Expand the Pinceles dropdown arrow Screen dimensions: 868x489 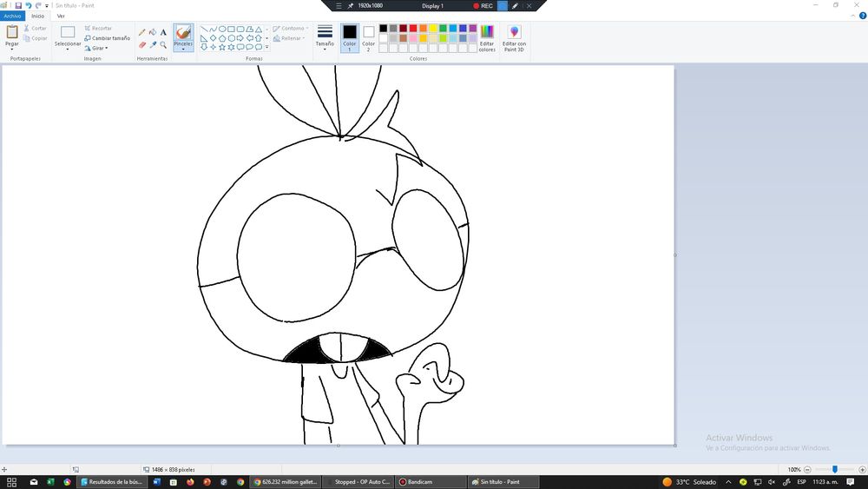[x=183, y=50]
